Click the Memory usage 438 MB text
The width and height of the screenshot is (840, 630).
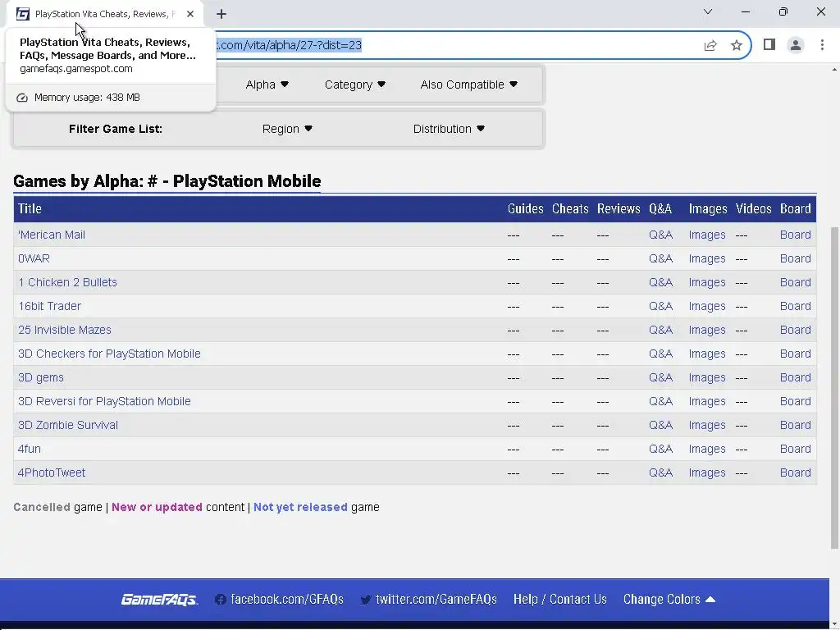coord(87,98)
